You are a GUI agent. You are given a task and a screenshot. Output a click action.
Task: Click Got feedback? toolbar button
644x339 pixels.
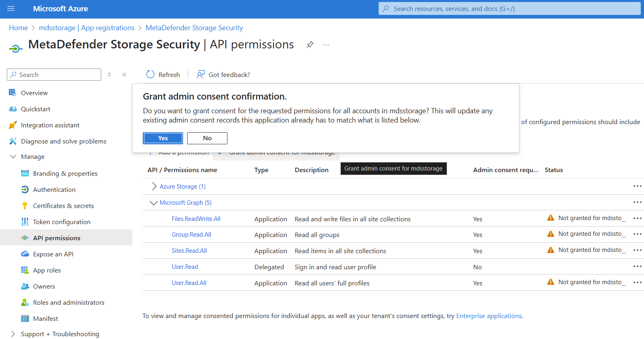click(223, 75)
